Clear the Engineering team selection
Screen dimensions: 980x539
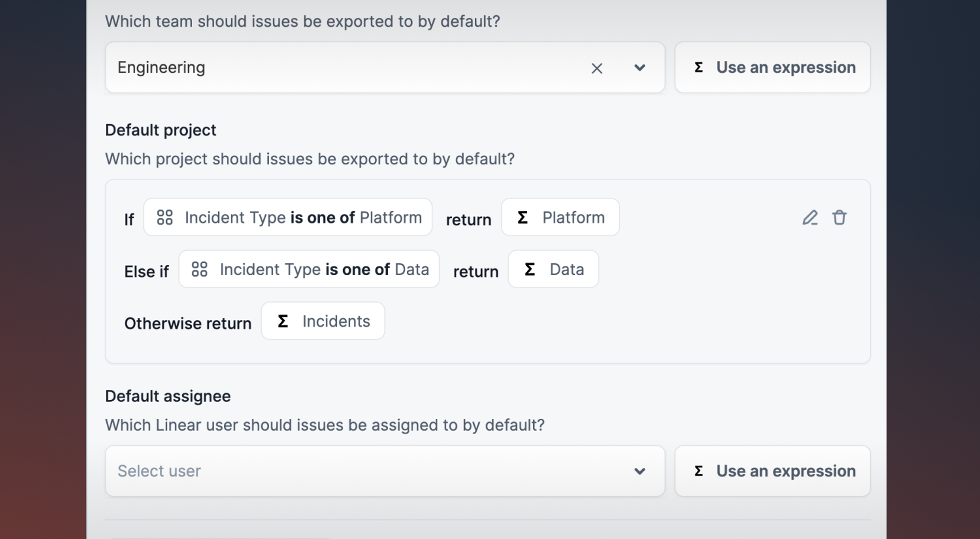point(596,68)
